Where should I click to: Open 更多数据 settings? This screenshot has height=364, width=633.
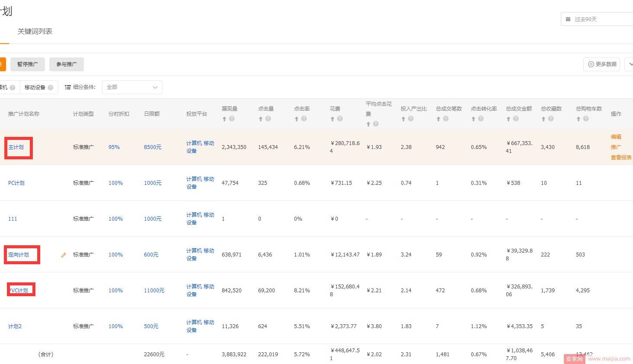pos(602,64)
